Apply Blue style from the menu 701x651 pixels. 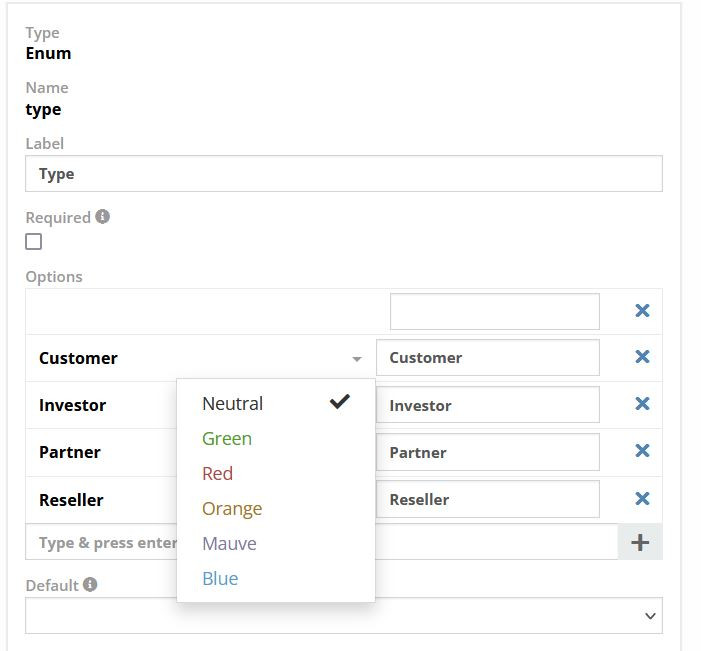point(220,579)
